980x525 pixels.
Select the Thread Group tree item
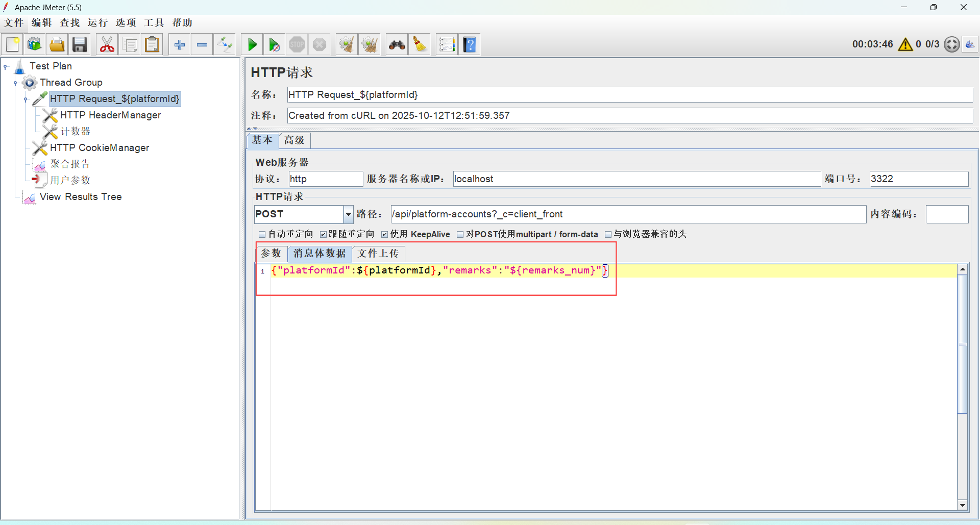click(x=71, y=83)
